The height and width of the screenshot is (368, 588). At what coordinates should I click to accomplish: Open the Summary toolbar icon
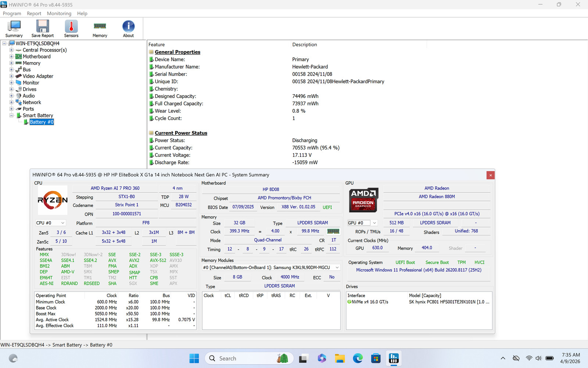14,29
